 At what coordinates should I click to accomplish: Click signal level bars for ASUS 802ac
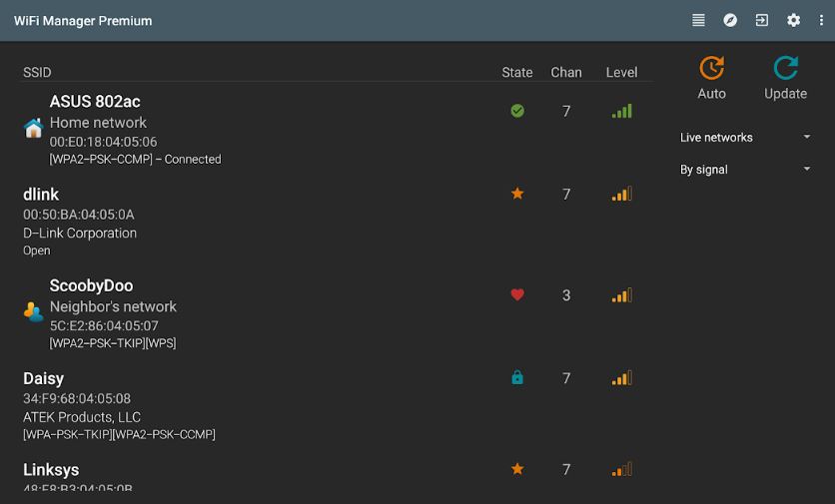(x=621, y=111)
